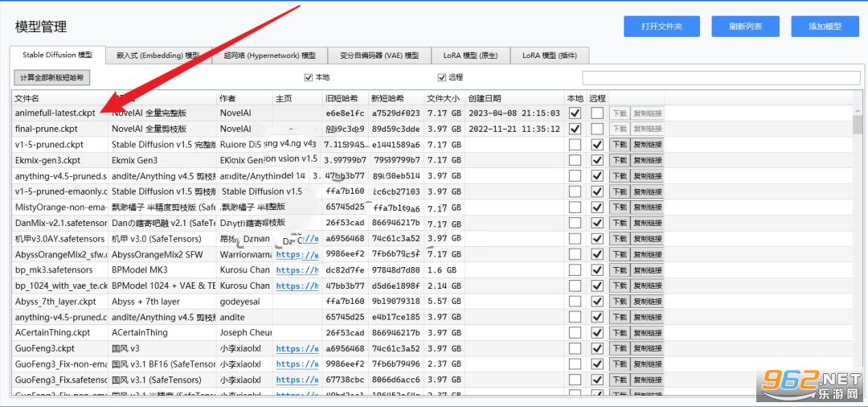Click the 打开文件夹 button
868x407 pixels.
click(661, 26)
